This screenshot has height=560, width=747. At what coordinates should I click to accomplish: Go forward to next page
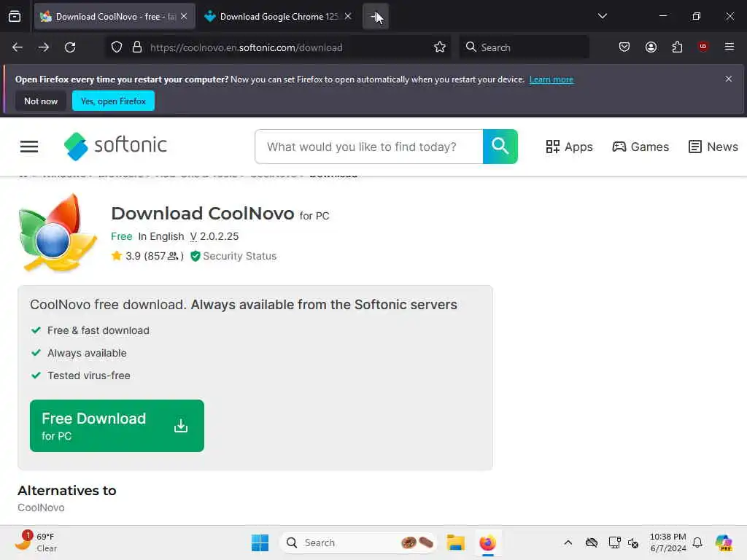44,47
